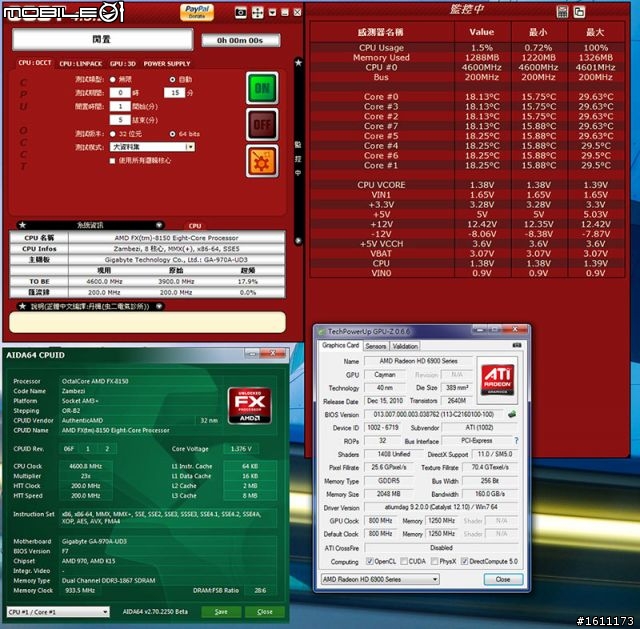Click idle time start field showing 1

[x=120, y=107]
